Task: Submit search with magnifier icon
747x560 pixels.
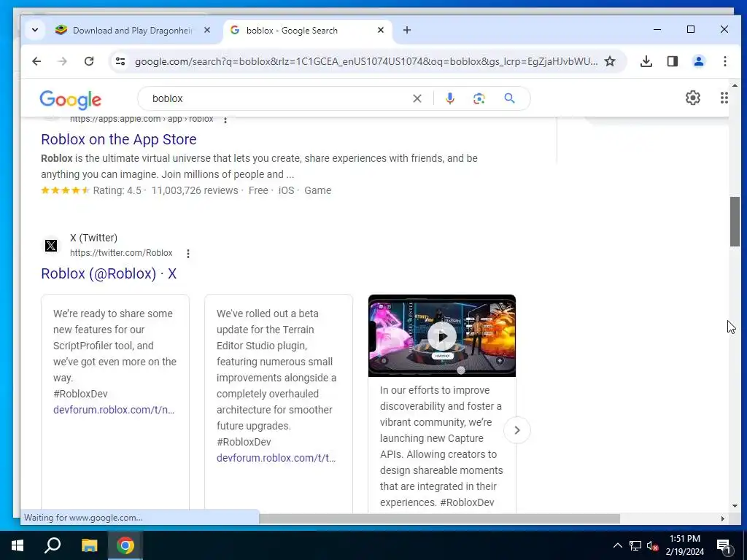Action: 509,98
